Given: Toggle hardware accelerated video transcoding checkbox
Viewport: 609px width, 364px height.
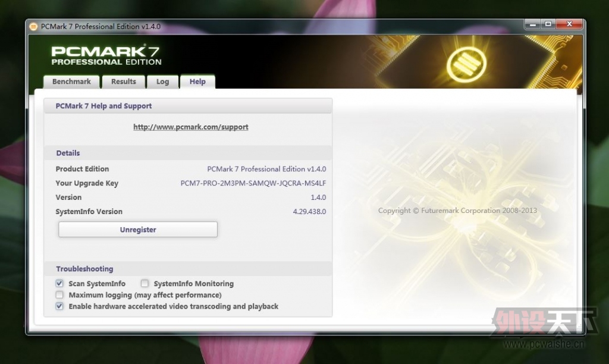Looking at the screenshot, I should (59, 306).
